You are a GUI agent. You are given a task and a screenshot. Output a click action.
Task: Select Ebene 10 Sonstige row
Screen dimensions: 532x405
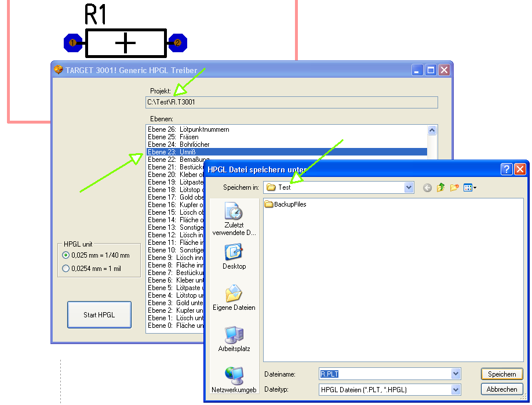tap(175, 249)
